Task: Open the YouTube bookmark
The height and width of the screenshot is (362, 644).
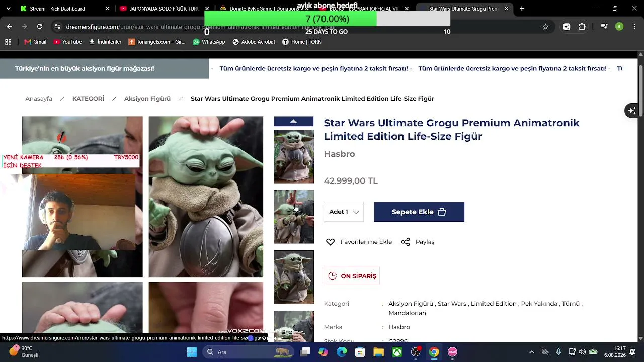Action: point(67,42)
